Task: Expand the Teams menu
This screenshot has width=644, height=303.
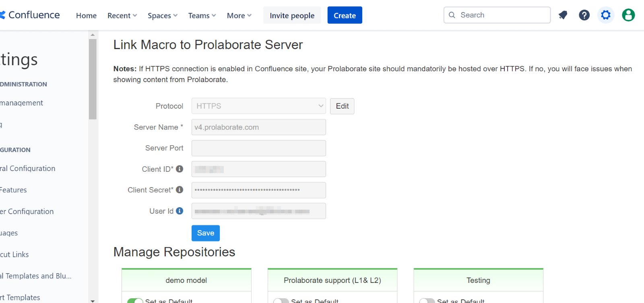Action: pyautogui.click(x=202, y=15)
